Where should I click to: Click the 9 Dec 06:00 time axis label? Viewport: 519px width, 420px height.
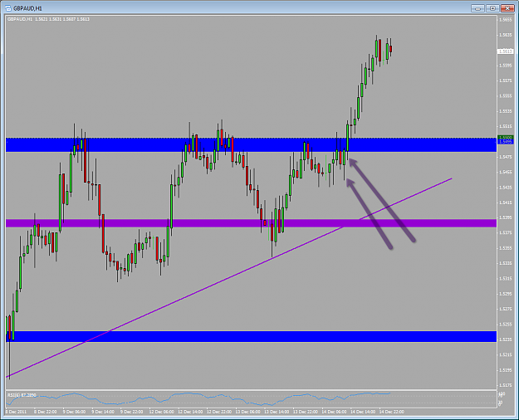pyautogui.click(x=74, y=412)
